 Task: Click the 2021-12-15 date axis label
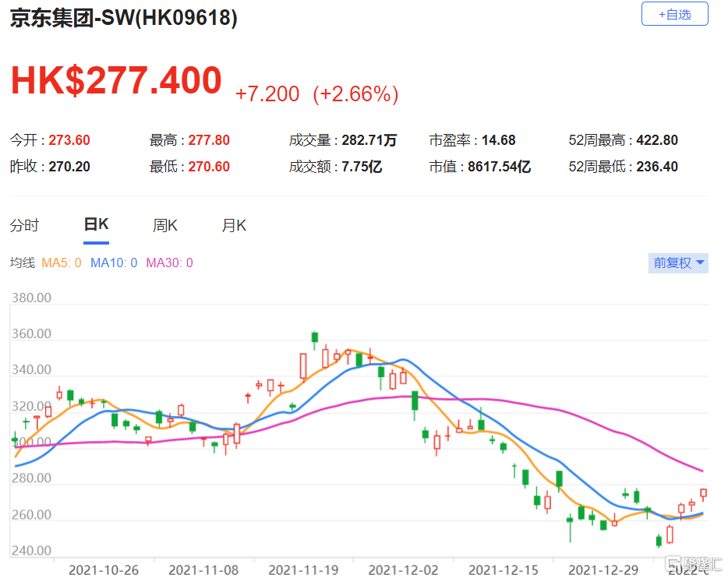(x=504, y=570)
